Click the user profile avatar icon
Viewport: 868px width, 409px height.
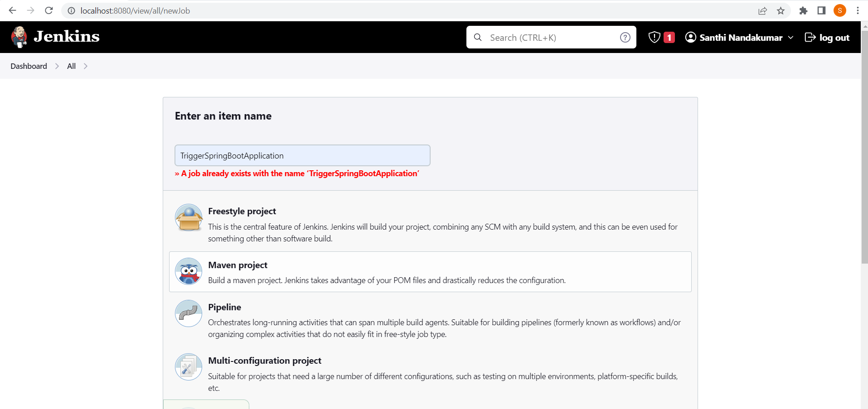[690, 37]
